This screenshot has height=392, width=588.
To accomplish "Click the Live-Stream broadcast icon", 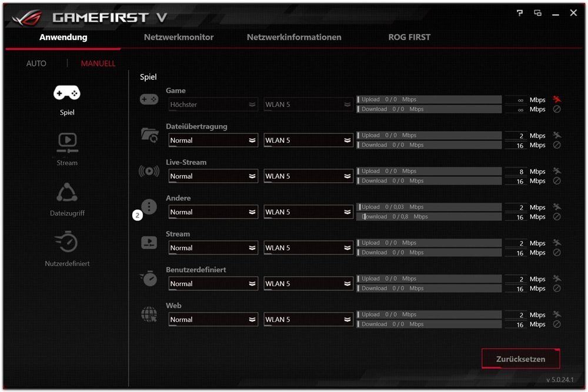I will pos(149,171).
